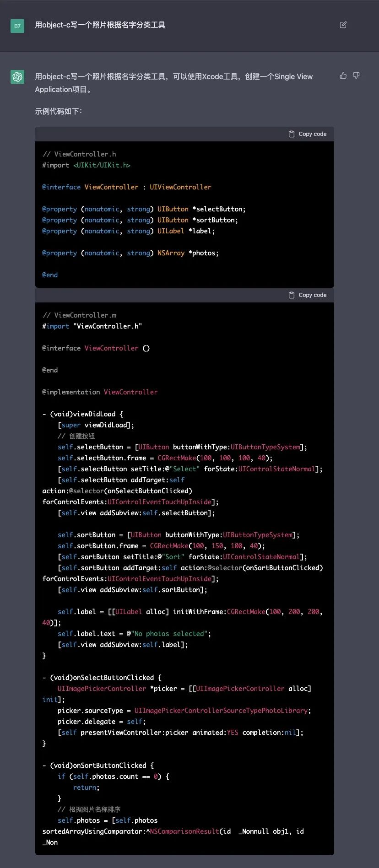Click the setTitle:@"Sort" code line
Image resolution: width=379 pixels, height=868 pixels.
click(183, 557)
